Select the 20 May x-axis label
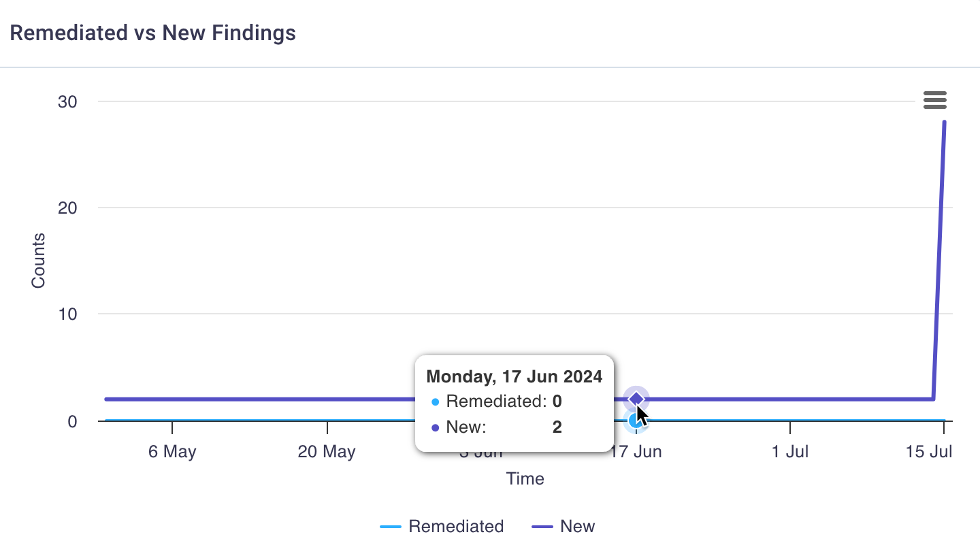Image resolution: width=980 pixels, height=558 pixels. 327,452
